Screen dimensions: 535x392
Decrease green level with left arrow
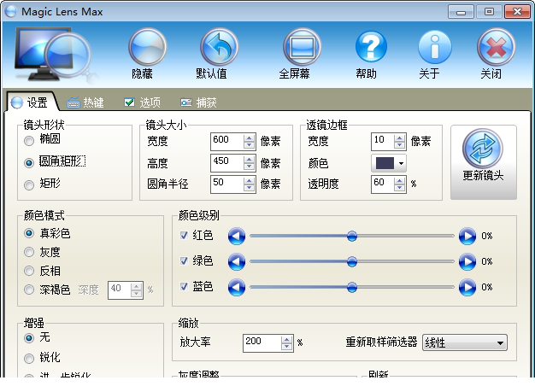[237, 262]
